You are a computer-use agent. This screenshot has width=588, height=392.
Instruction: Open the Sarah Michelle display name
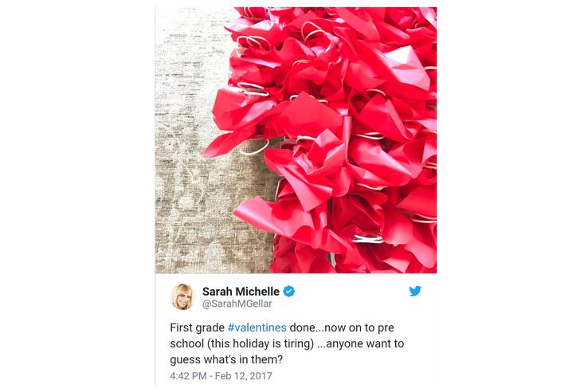(x=241, y=292)
